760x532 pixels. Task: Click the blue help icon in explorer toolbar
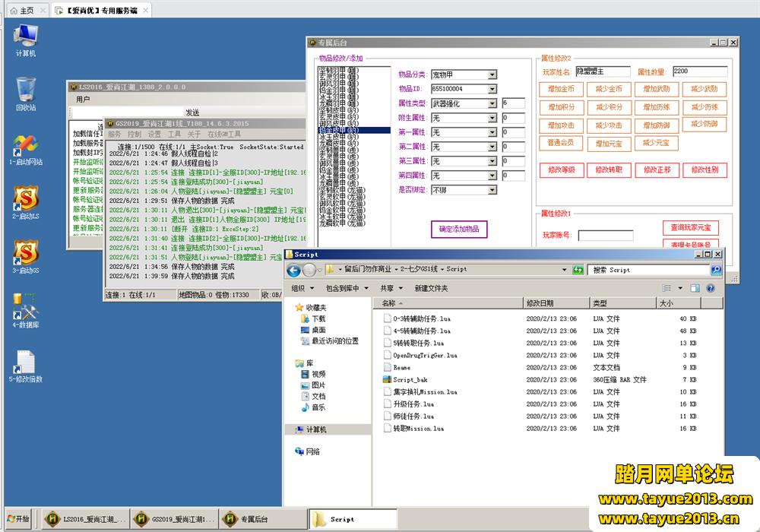pyautogui.click(x=711, y=288)
